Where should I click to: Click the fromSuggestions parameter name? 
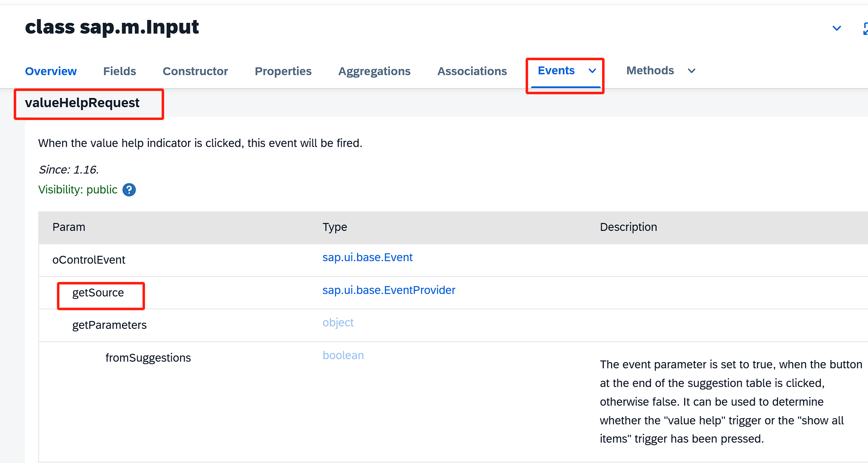[148, 358]
